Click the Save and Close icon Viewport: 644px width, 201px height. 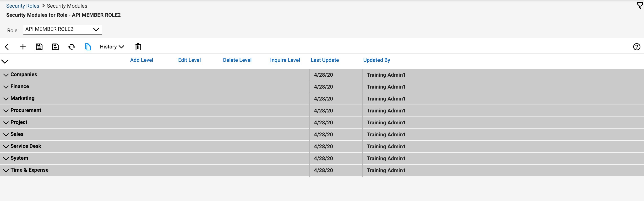pos(55,47)
